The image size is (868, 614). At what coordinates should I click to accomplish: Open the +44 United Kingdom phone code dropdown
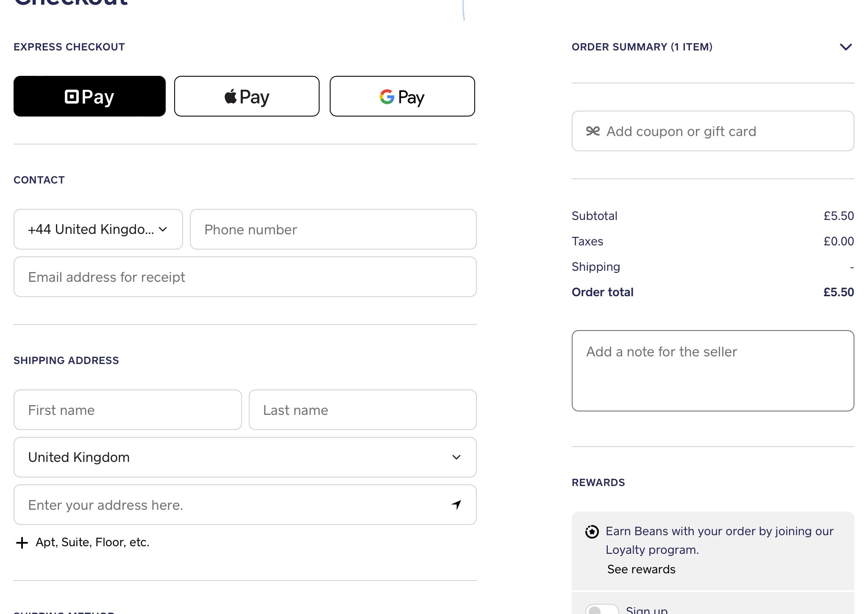(x=98, y=229)
